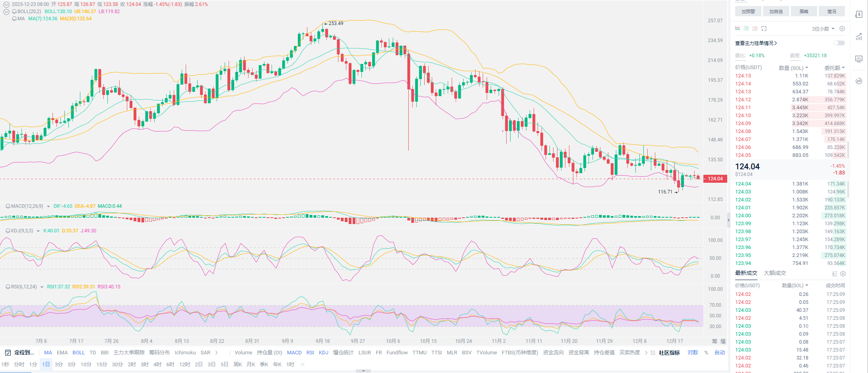
Task: Select the buy-orders-only order book view icon
Action: (x=746, y=29)
